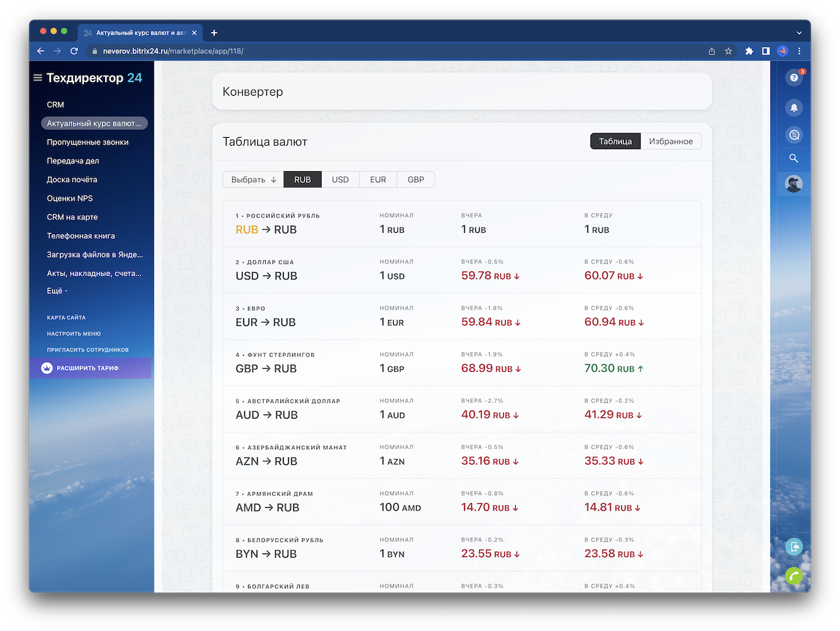Switch the base currency to USD
This screenshot has height=631, width=840.
pyautogui.click(x=340, y=180)
